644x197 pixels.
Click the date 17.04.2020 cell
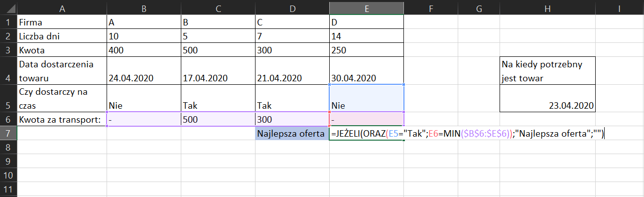pos(218,70)
